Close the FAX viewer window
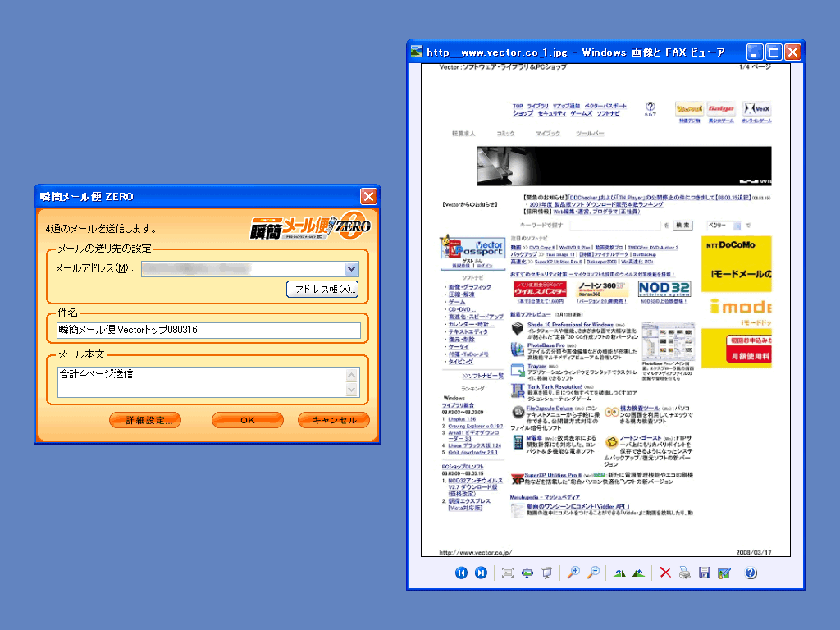840x630 pixels. [793, 52]
